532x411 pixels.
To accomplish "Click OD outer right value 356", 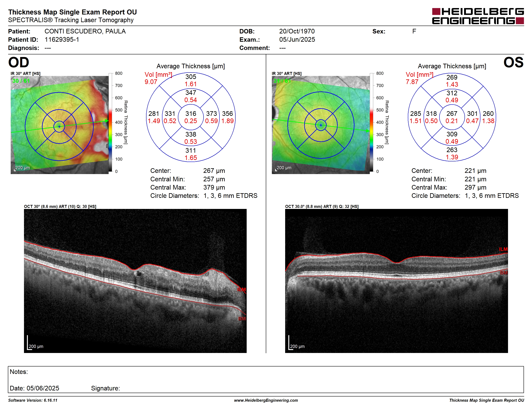I will [x=228, y=114].
